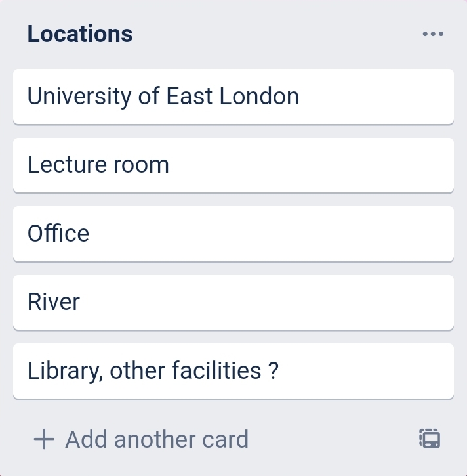Click the word room in Lecture room card
Screen dimensions: 467x476
(x=141, y=165)
